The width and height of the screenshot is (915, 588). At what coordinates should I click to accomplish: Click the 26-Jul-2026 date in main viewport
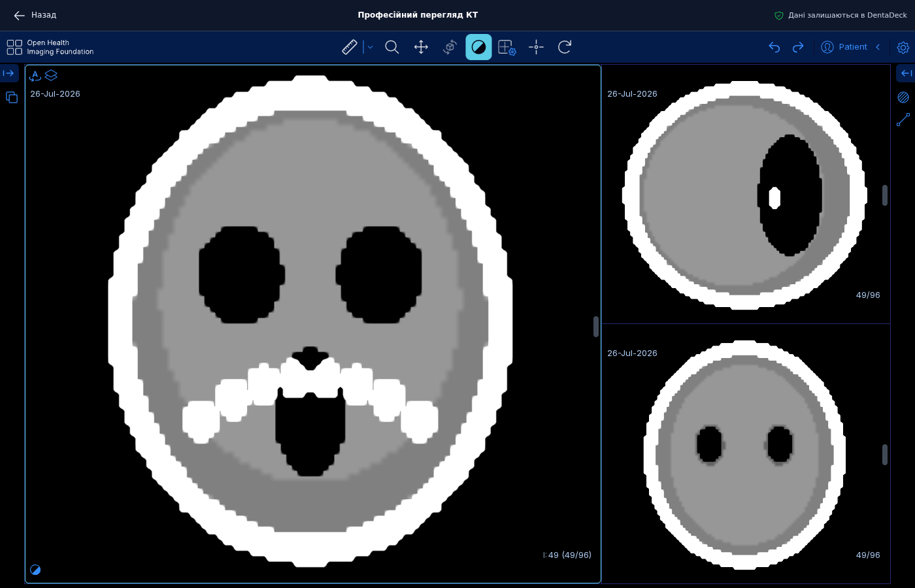(x=55, y=93)
